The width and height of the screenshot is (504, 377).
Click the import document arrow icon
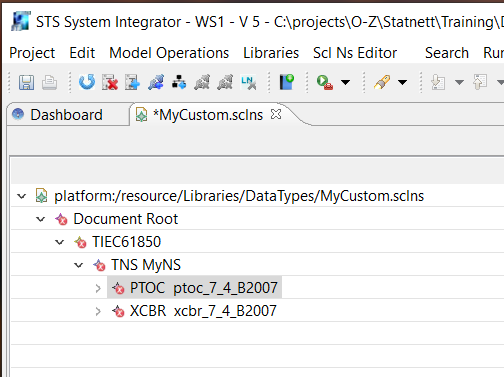(133, 82)
